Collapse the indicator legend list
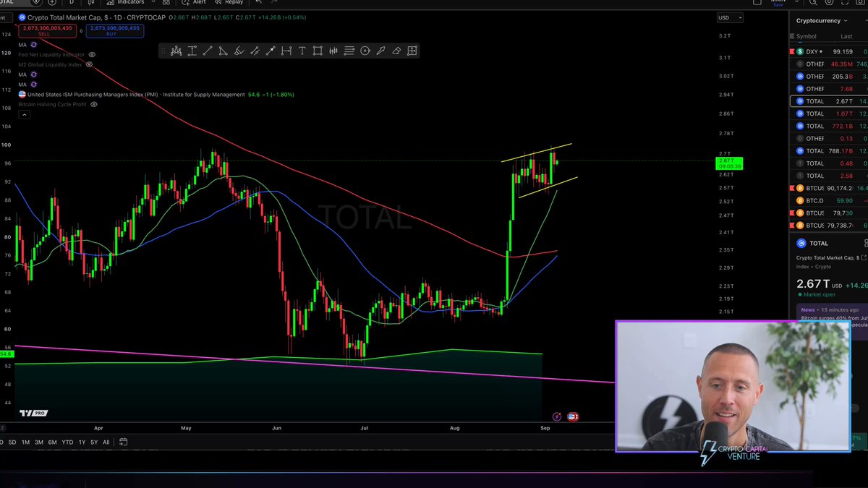This screenshot has height=488, width=868. click(x=24, y=114)
